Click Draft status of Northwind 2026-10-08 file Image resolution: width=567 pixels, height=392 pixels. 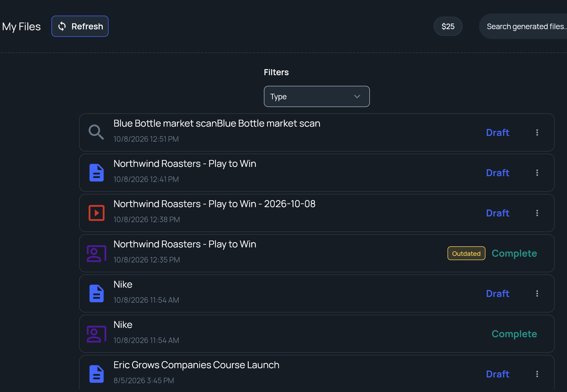(x=498, y=213)
